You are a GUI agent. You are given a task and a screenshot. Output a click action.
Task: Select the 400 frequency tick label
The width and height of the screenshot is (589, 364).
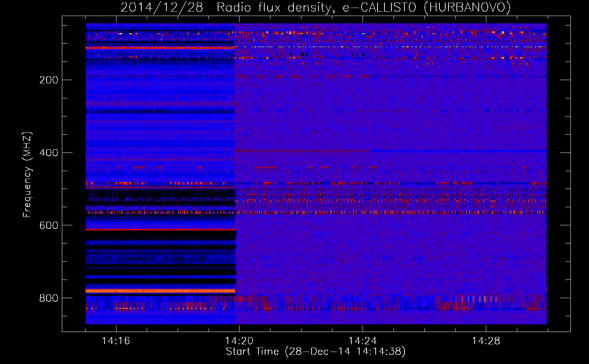tap(49, 153)
